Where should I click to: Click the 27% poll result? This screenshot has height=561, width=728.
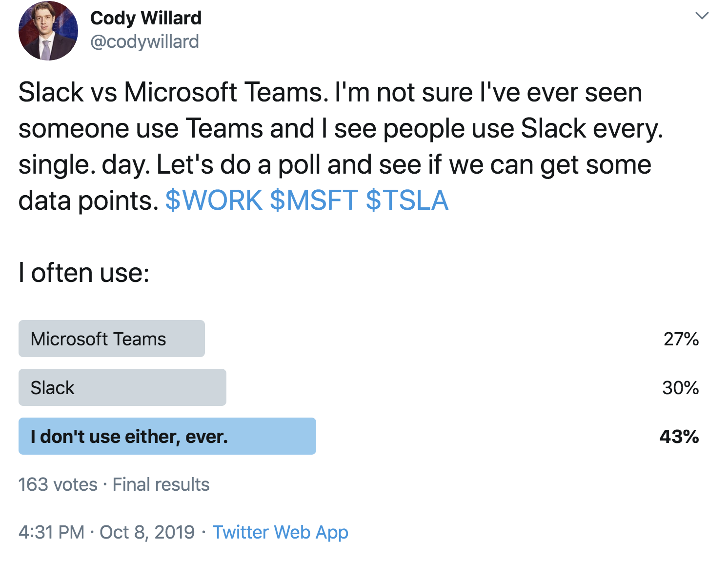coord(681,339)
